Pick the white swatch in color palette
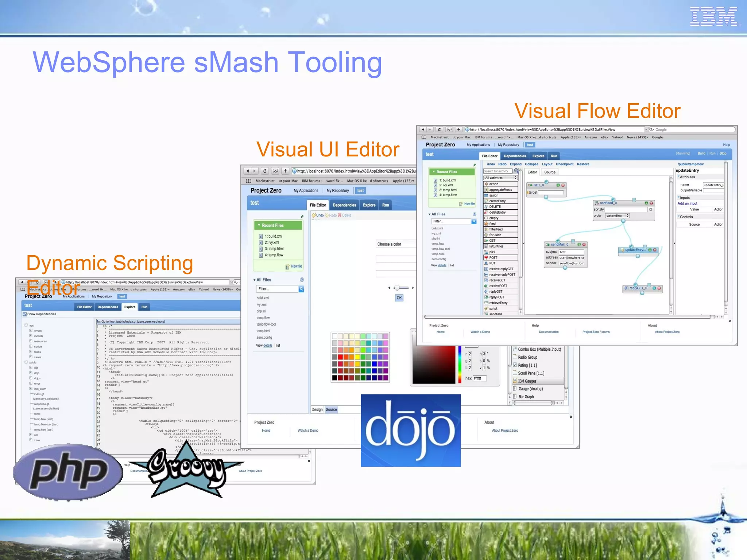747x560 pixels. (x=334, y=336)
